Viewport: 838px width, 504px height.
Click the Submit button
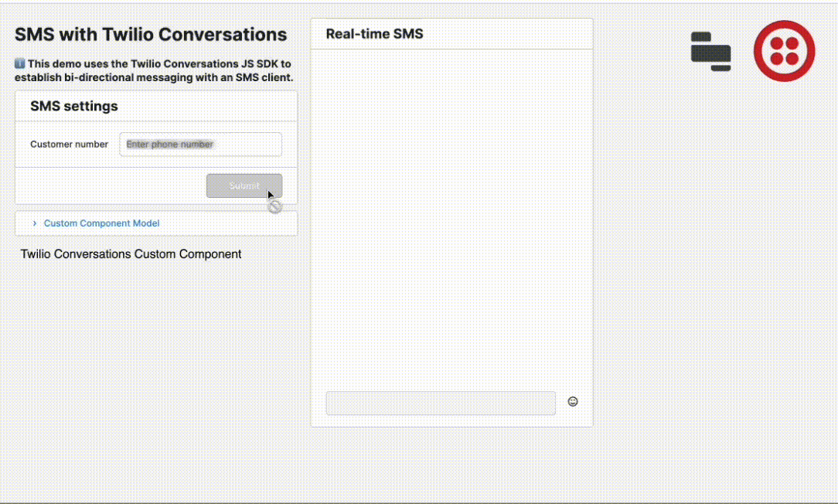[x=244, y=186]
